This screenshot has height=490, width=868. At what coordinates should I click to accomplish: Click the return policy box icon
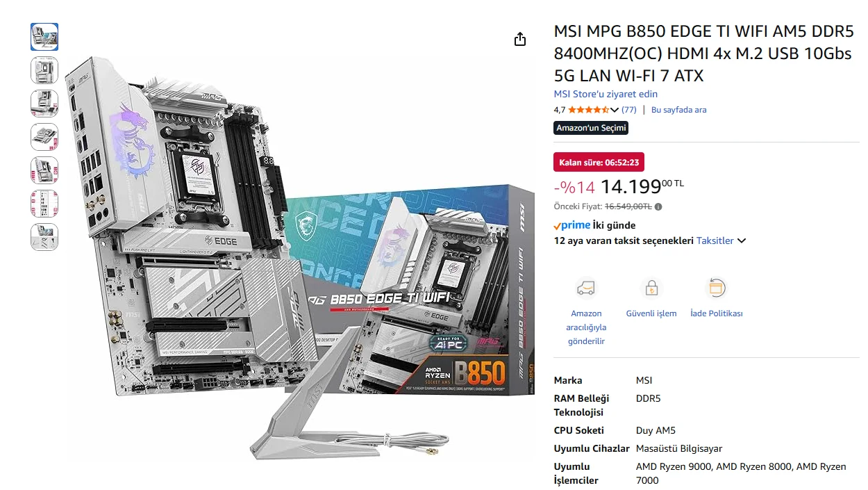[716, 288]
